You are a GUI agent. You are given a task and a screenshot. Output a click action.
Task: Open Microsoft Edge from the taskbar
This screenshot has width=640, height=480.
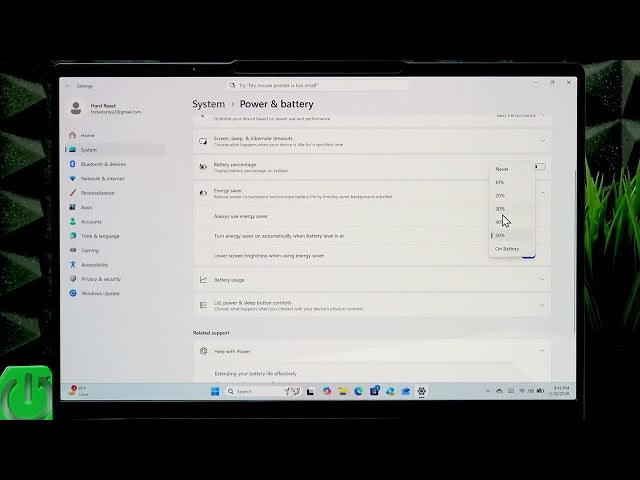[x=358, y=391]
